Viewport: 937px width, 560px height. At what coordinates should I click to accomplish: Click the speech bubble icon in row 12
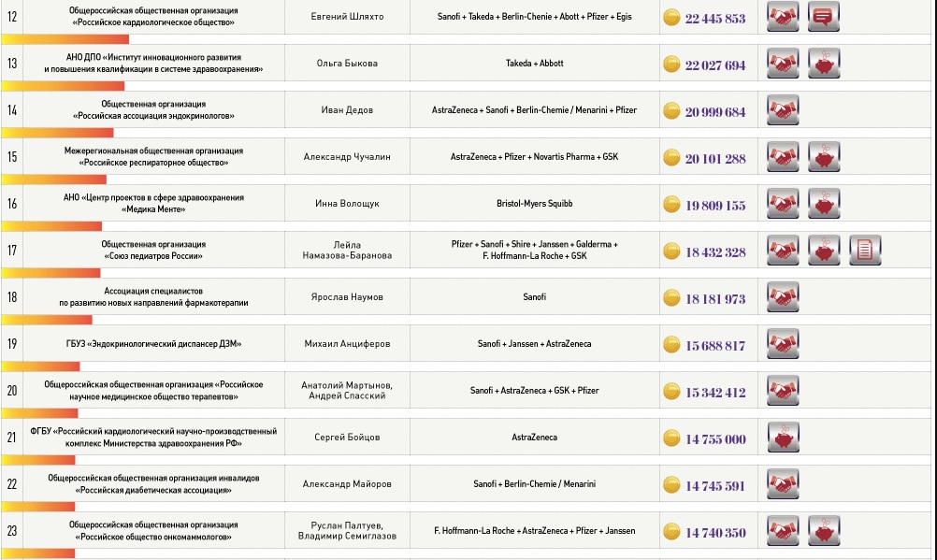pyautogui.click(x=824, y=17)
